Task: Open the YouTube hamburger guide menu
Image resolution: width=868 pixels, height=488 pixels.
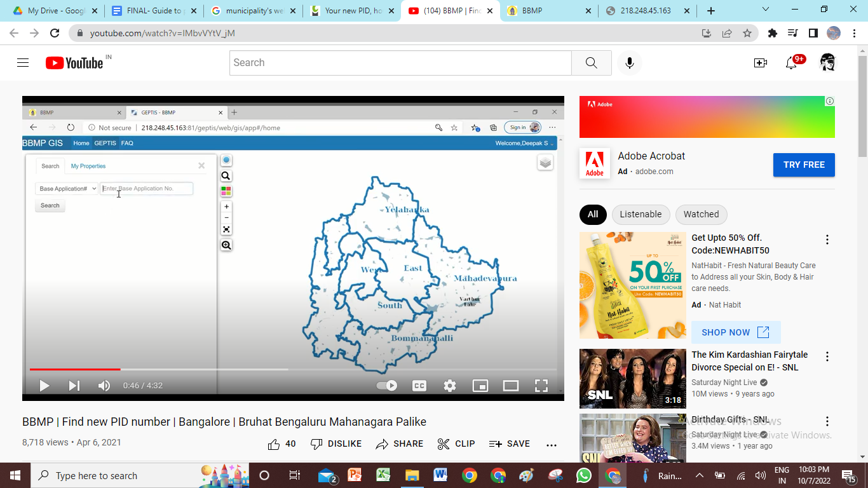Action: (x=23, y=62)
